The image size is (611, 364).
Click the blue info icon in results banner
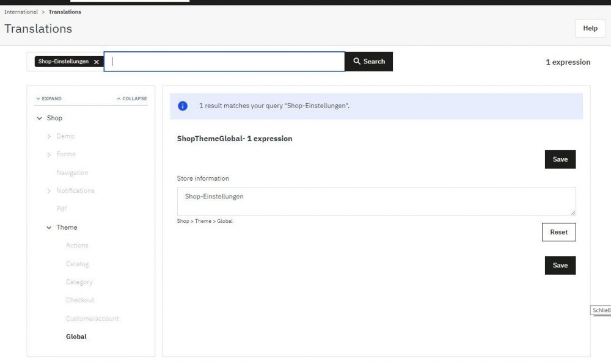point(182,106)
